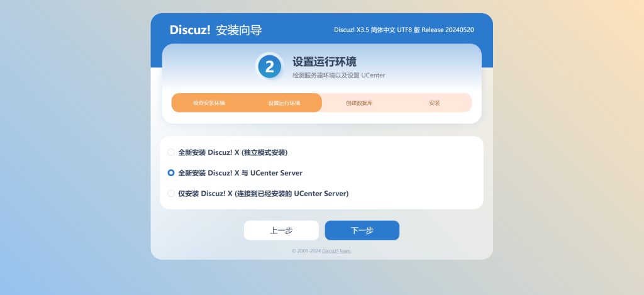Select 全新安装 Discuz! X 与 UCenter Server option

[x=171, y=173]
